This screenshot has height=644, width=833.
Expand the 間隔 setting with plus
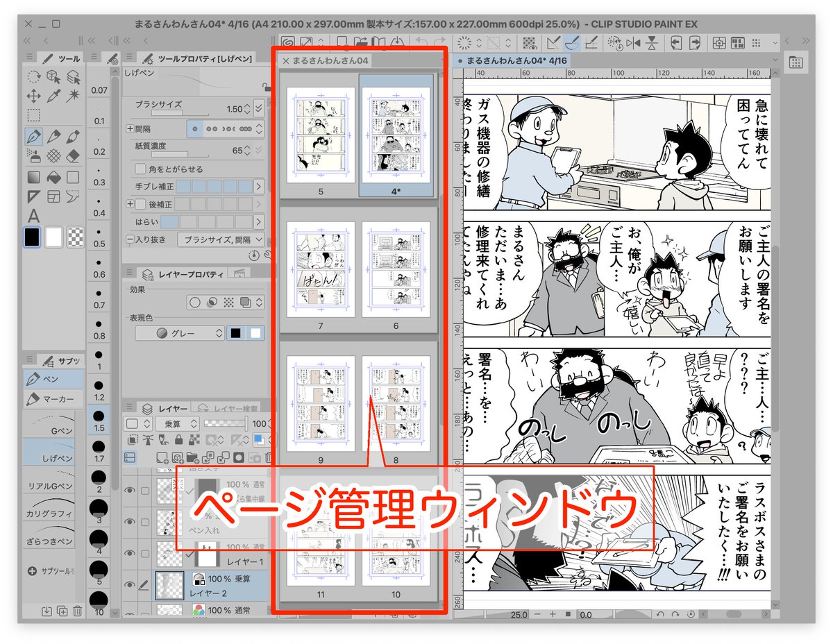[x=129, y=129]
